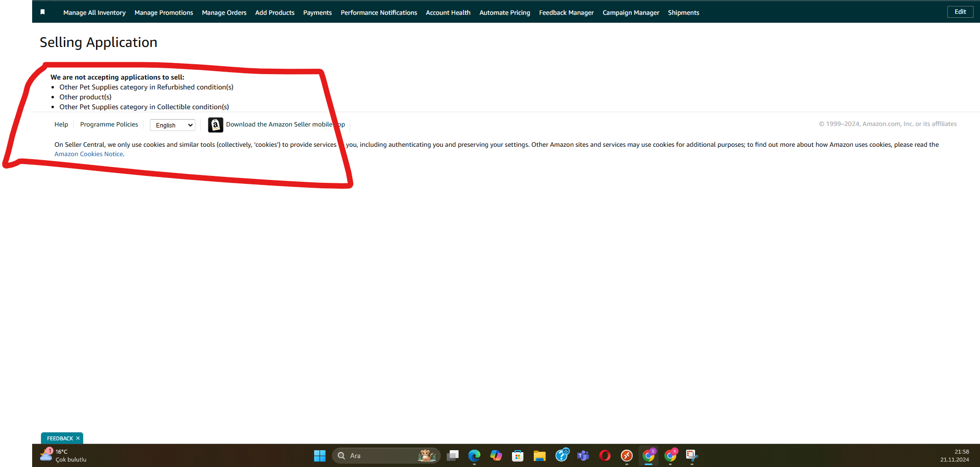The width and height of the screenshot is (980, 467).
Task: Go to Shipments in the navigation bar
Action: (684, 12)
